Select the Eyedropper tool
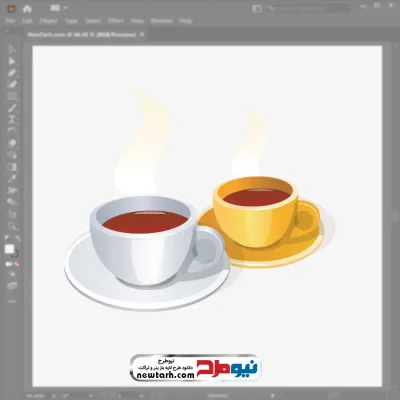The width and height of the screenshot is (400, 400). coord(12,178)
